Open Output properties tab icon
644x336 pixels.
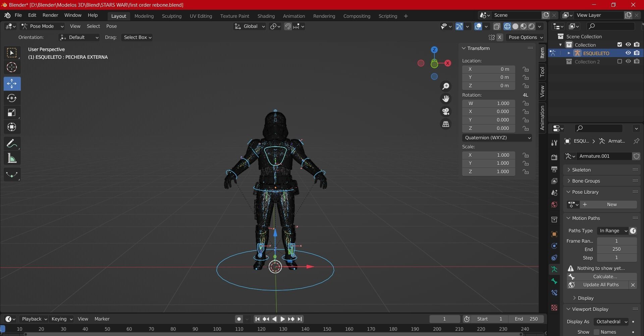(x=554, y=169)
